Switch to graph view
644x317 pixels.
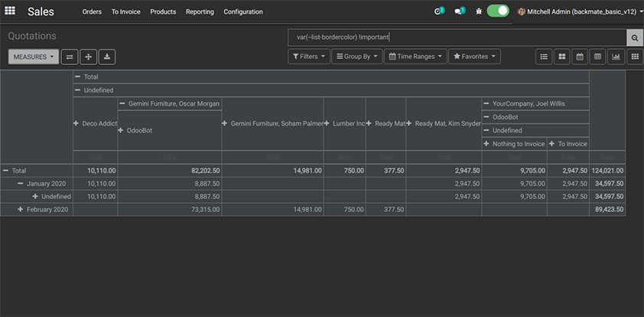coord(616,57)
